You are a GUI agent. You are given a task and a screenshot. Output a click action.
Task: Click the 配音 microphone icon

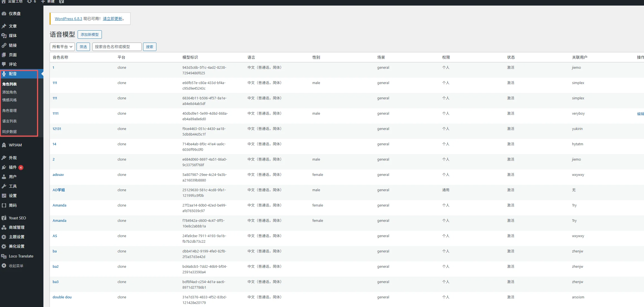tap(4, 74)
